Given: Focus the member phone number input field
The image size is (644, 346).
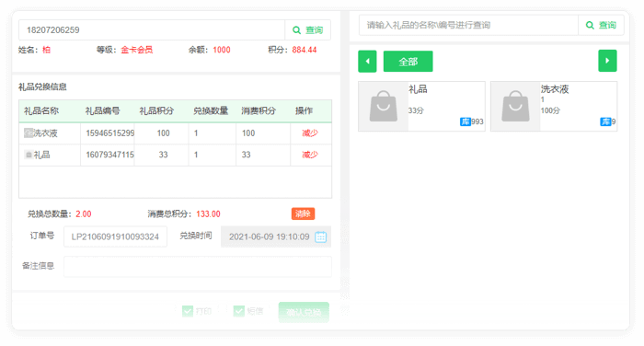Looking at the screenshot, I should point(152,30).
